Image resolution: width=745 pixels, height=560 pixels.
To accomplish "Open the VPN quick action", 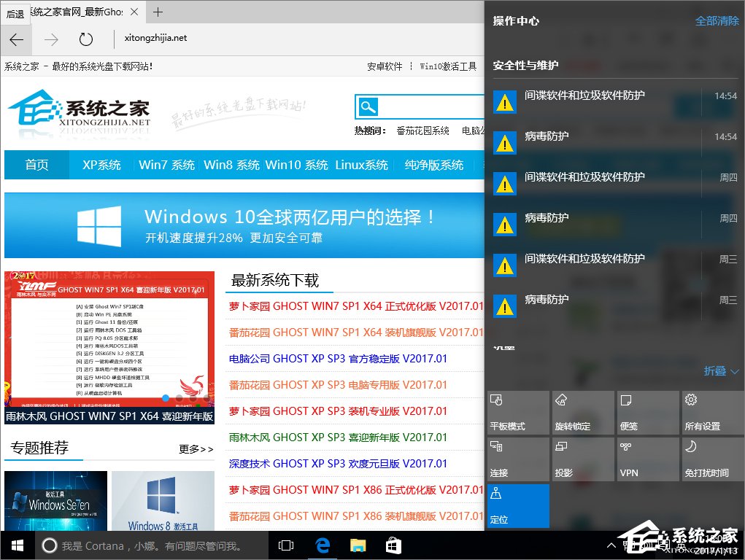I will click(647, 459).
